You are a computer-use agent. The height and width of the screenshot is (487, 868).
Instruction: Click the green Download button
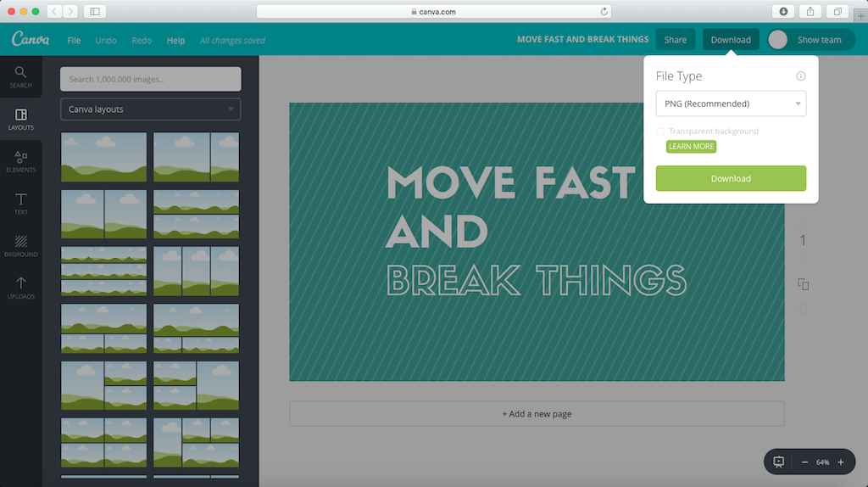click(x=731, y=178)
